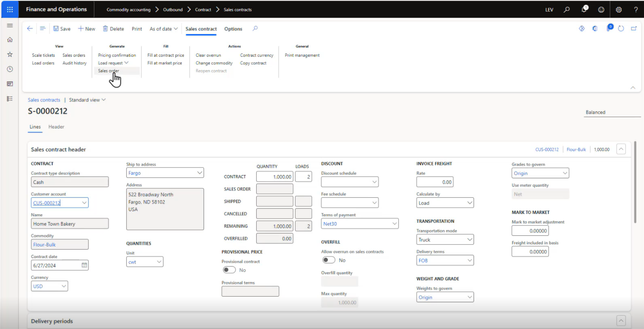Open notifications via the bell icon
This screenshot has height=329, width=644.
pyautogui.click(x=584, y=9)
